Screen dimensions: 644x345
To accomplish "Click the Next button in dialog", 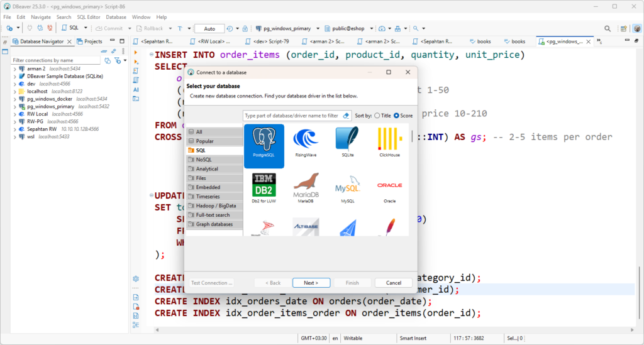I will point(311,283).
